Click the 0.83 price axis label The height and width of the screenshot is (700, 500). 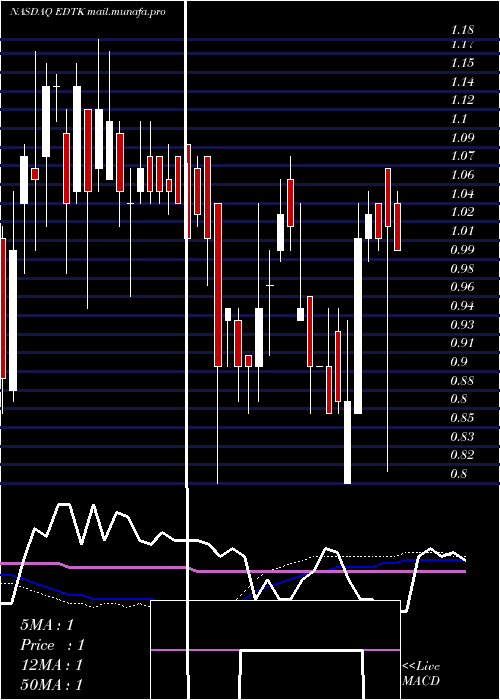(x=462, y=437)
